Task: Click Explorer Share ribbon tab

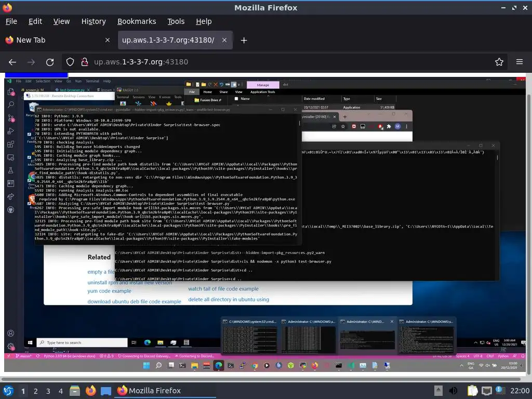Action: point(223,92)
